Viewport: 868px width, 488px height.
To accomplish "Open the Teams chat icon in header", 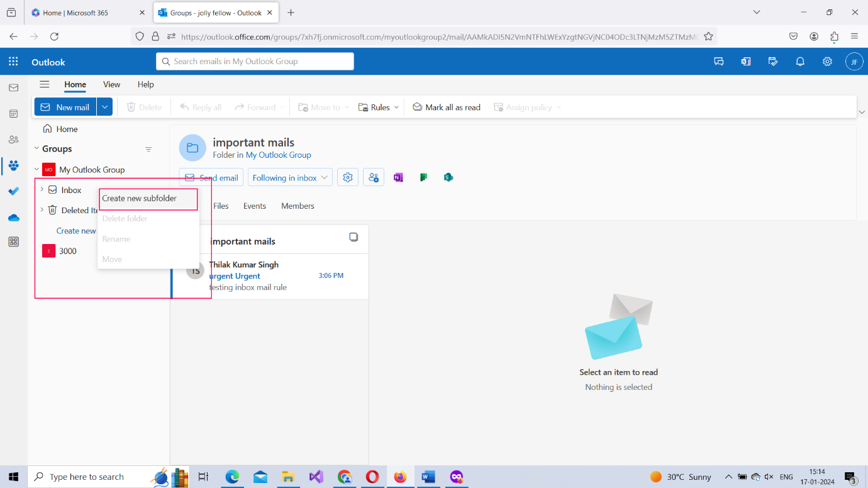I will pos(719,62).
